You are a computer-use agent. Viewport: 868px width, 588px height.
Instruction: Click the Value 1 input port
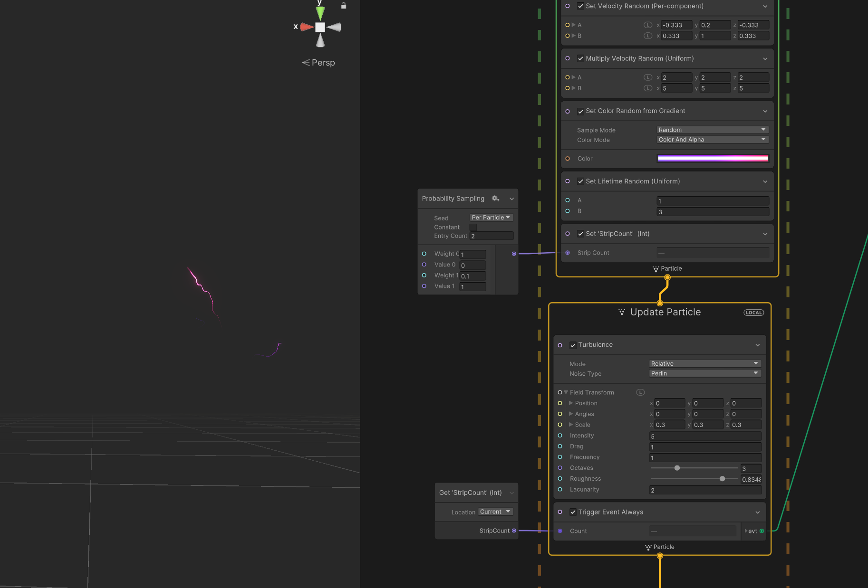click(424, 286)
